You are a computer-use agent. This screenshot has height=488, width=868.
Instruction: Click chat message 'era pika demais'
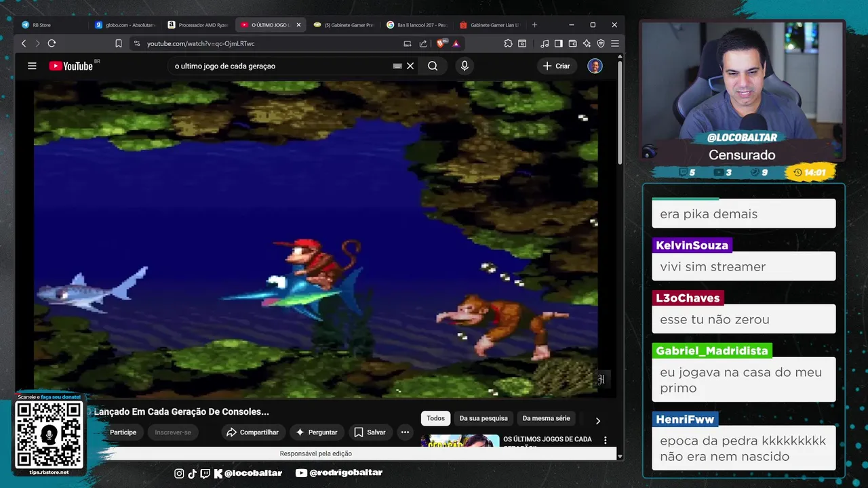coord(744,213)
